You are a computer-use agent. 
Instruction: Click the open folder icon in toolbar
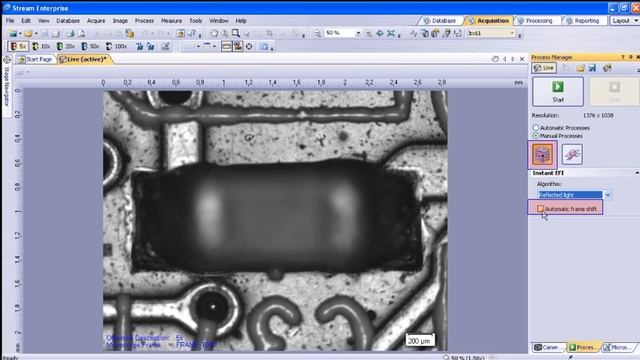pos(28,33)
